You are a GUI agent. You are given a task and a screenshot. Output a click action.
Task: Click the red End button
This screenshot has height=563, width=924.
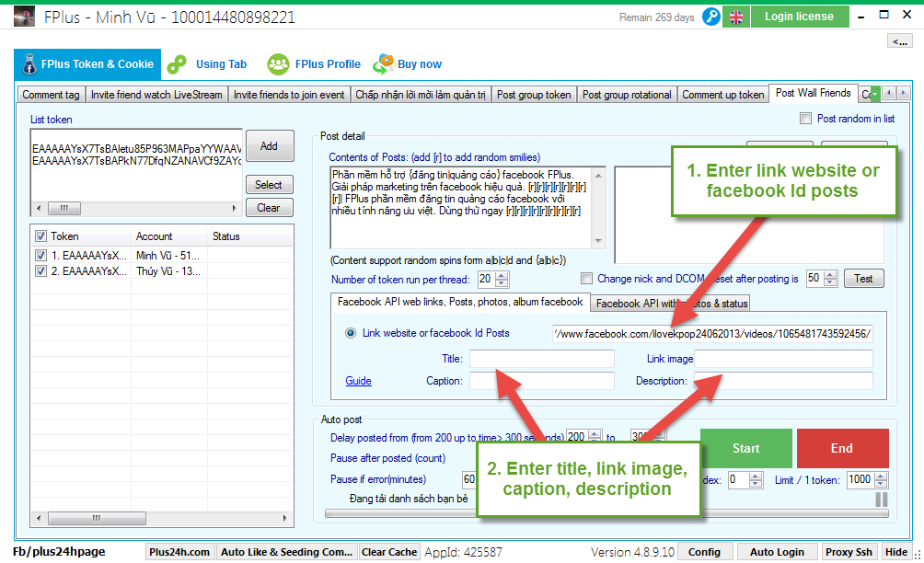pyautogui.click(x=843, y=448)
